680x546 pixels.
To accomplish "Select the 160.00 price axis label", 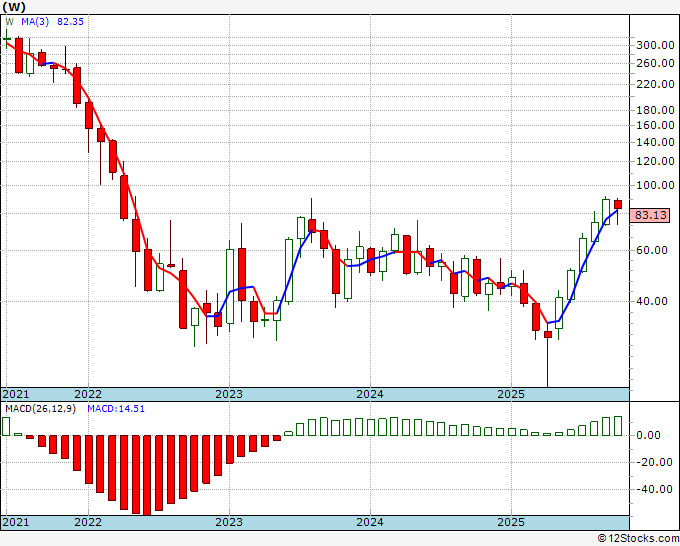I will click(655, 125).
